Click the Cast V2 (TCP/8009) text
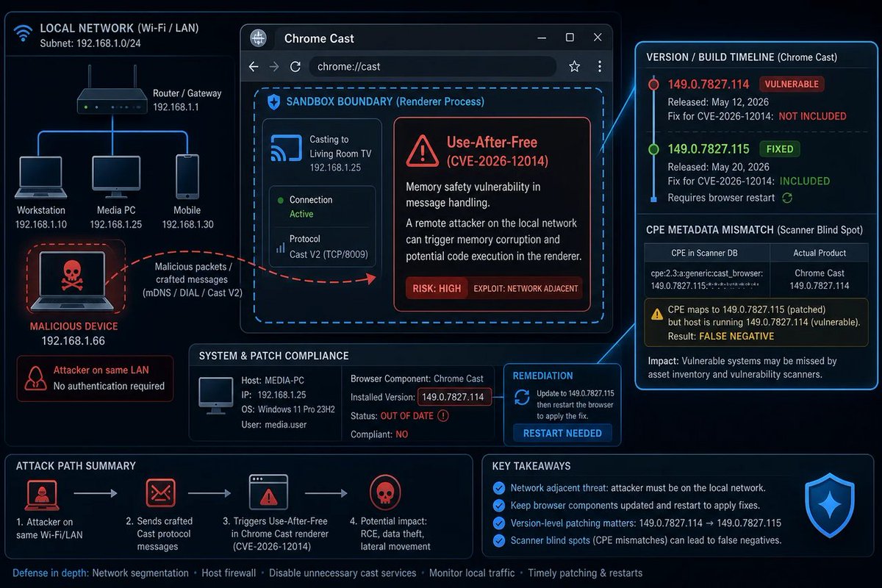 (x=327, y=254)
